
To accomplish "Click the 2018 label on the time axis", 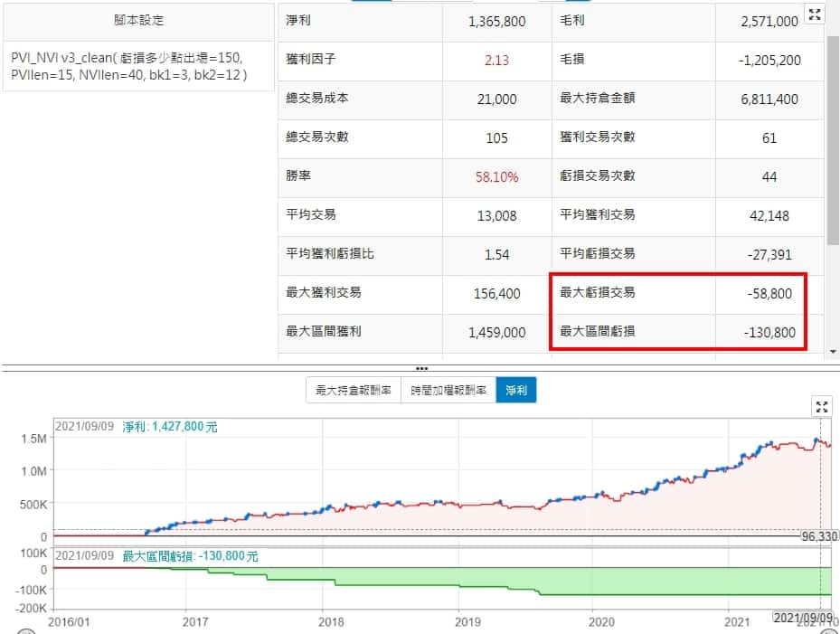I will tap(331, 622).
